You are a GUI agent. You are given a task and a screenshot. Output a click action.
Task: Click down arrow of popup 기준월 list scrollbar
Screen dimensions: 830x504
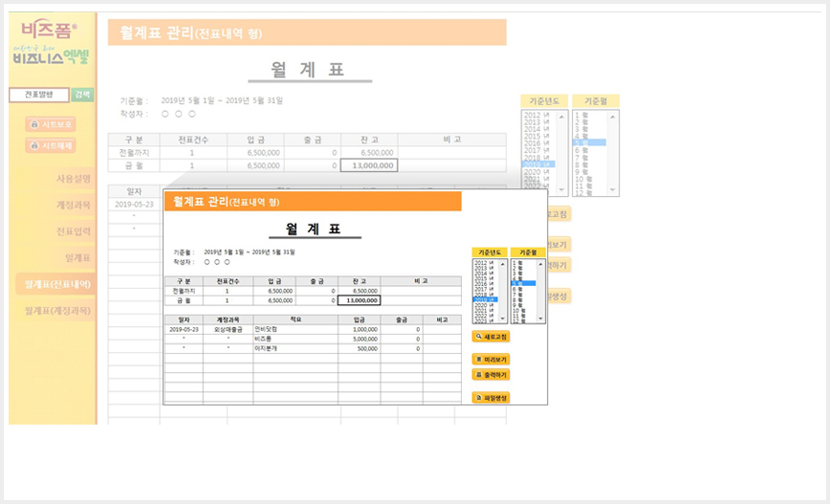(540, 318)
